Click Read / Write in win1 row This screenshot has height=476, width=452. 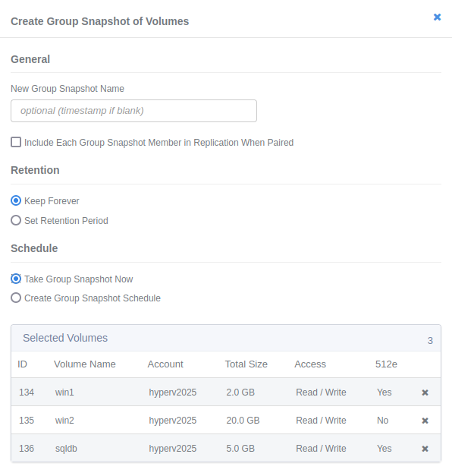coord(321,392)
